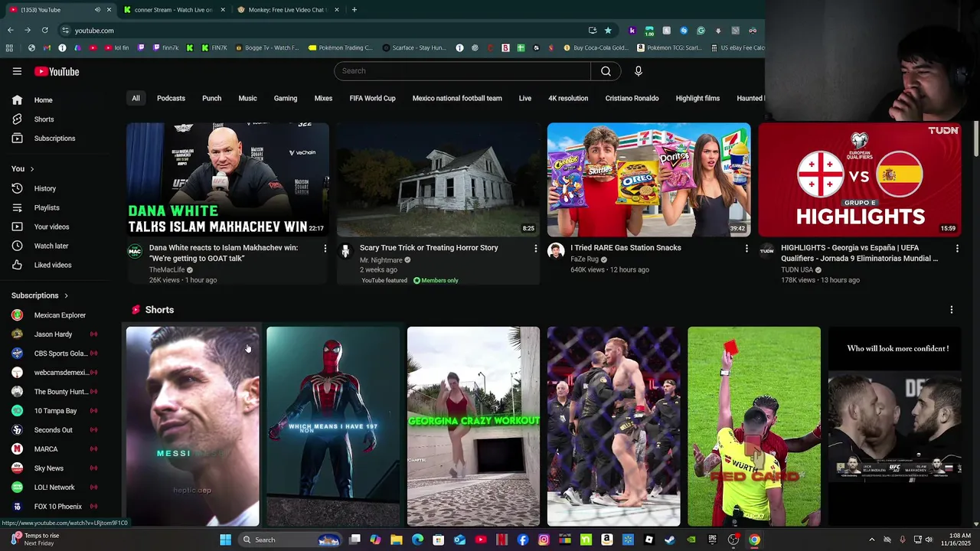Open Mr. Nightmare channel link
980x551 pixels.
click(381, 260)
